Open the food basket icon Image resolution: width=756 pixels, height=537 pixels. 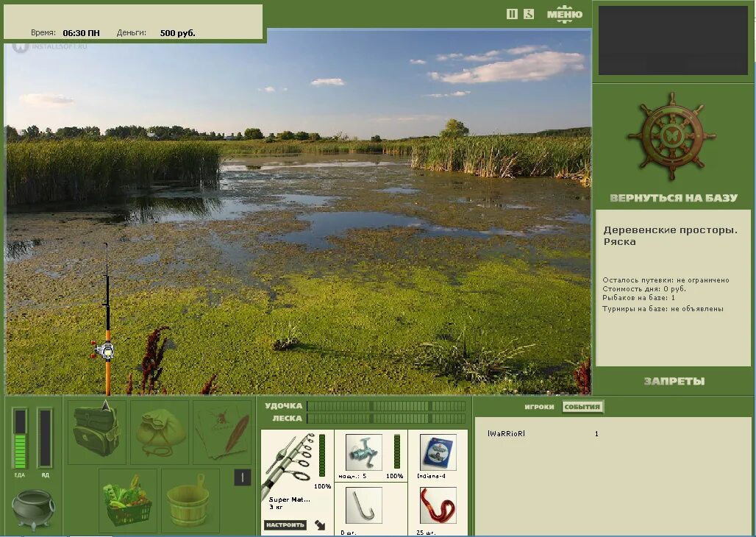coord(128,501)
